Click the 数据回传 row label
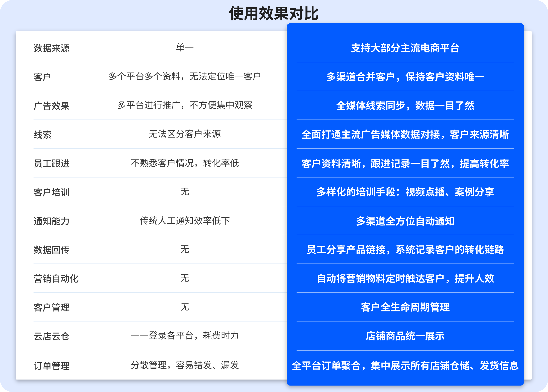This screenshot has width=548, height=392. click(x=51, y=250)
